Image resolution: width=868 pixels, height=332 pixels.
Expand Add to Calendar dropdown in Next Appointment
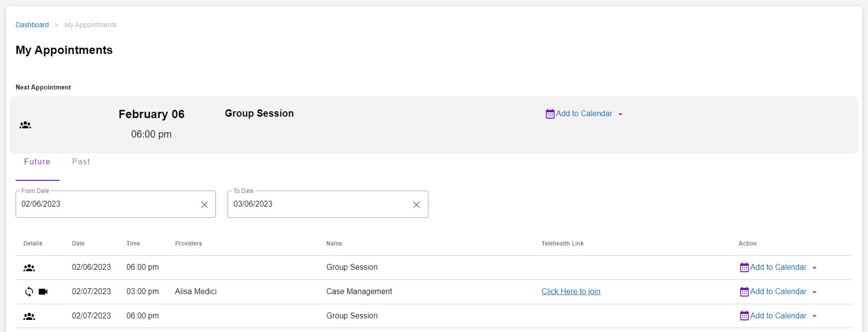click(x=620, y=114)
